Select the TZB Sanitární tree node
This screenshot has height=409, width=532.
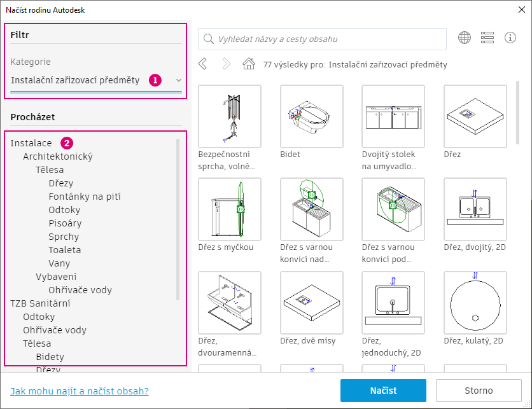(40, 303)
